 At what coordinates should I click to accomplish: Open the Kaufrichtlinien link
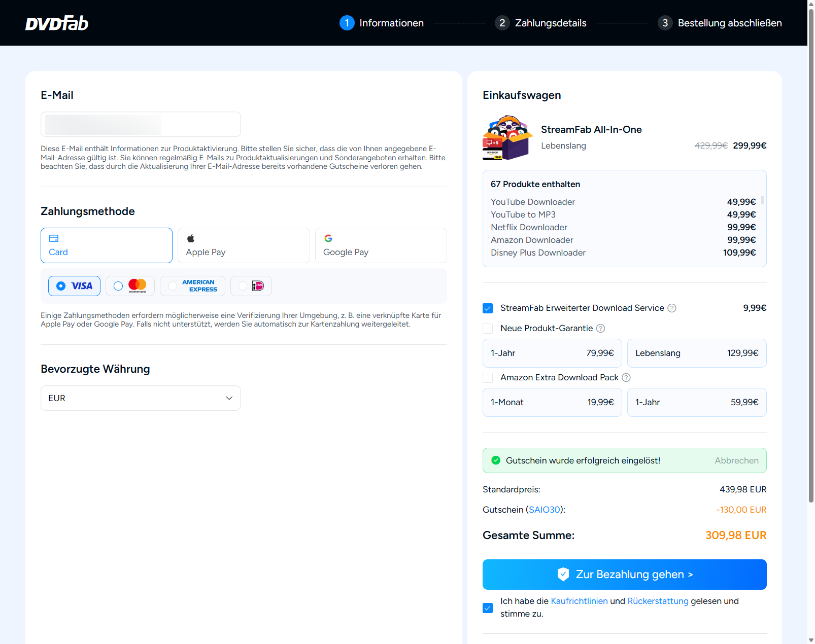tap(579, 601)
